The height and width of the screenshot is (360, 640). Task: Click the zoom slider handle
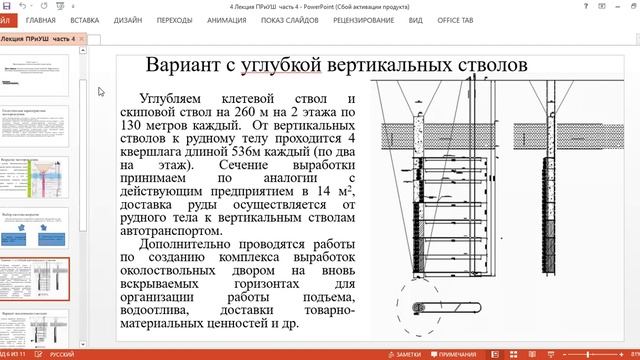pyautogui.click(x=588, y=354)
